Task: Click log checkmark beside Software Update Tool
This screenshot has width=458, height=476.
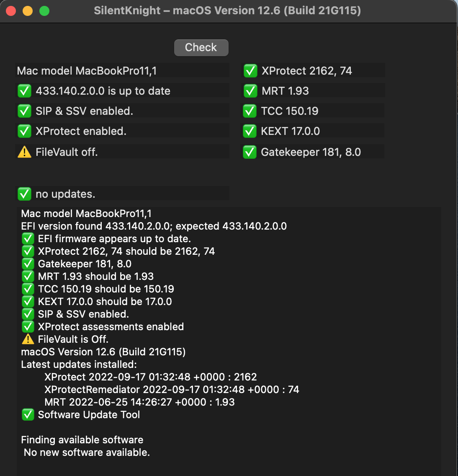Action: click(28, 415)
